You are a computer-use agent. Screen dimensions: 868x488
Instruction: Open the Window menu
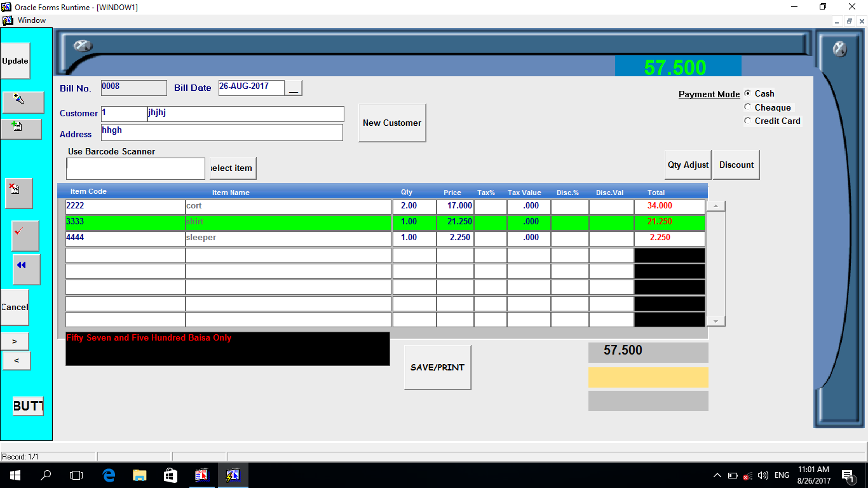tap(31, 20)
